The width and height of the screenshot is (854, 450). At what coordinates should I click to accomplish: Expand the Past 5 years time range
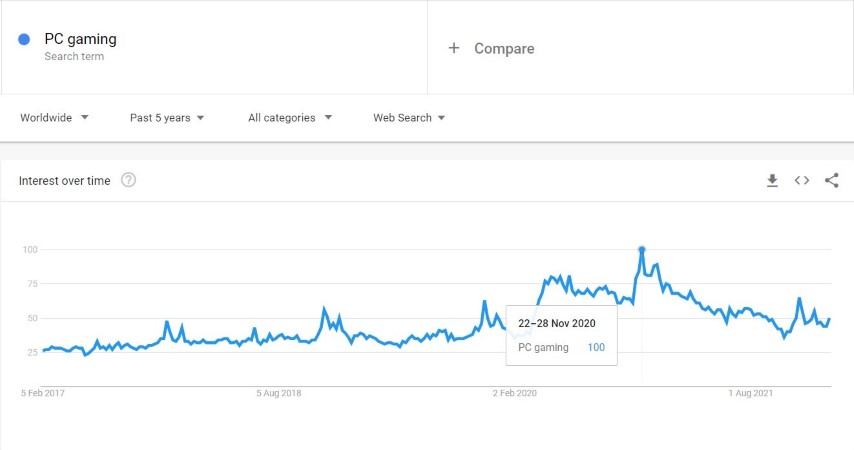(167, 118)
